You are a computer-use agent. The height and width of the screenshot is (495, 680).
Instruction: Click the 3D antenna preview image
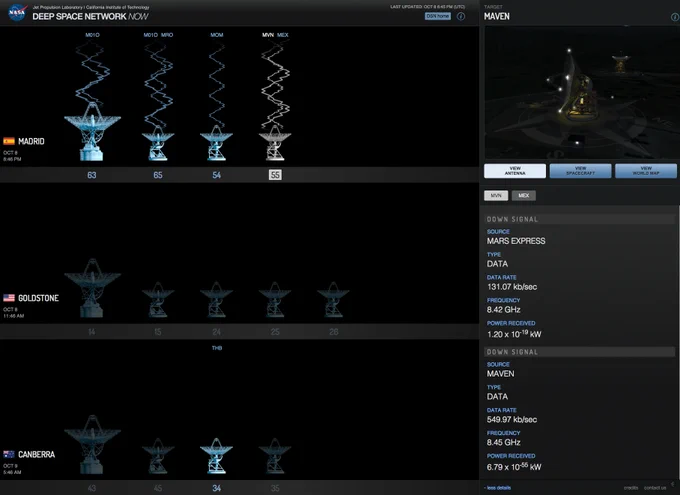pyautogui.click(x=582, y=92)
